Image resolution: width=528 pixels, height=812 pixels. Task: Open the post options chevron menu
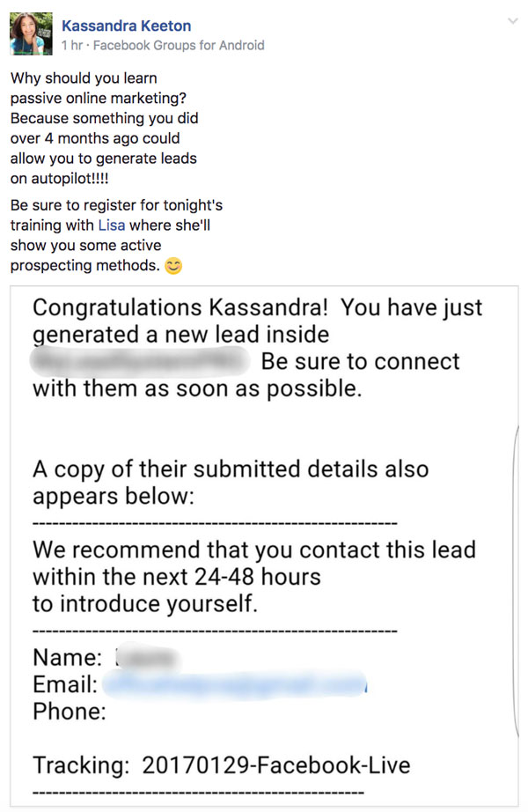click(x=512, y=21)
